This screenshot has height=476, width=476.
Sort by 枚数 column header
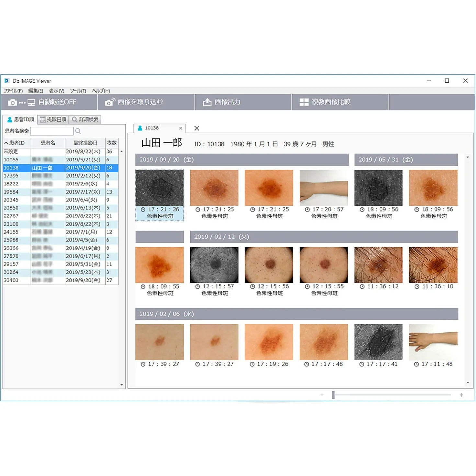point(112,143)
